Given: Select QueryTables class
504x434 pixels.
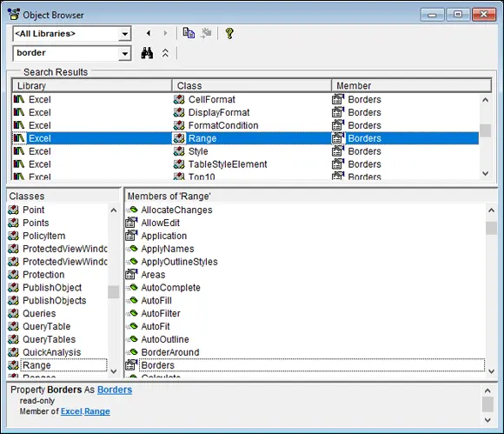Looking at the screenshot, I should (x=50, y=339).
